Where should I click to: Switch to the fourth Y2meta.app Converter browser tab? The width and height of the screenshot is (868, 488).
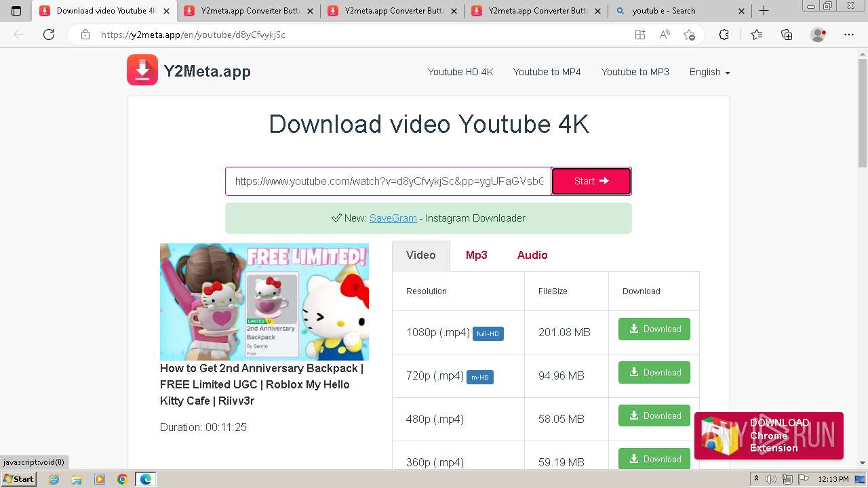[537, 11]
